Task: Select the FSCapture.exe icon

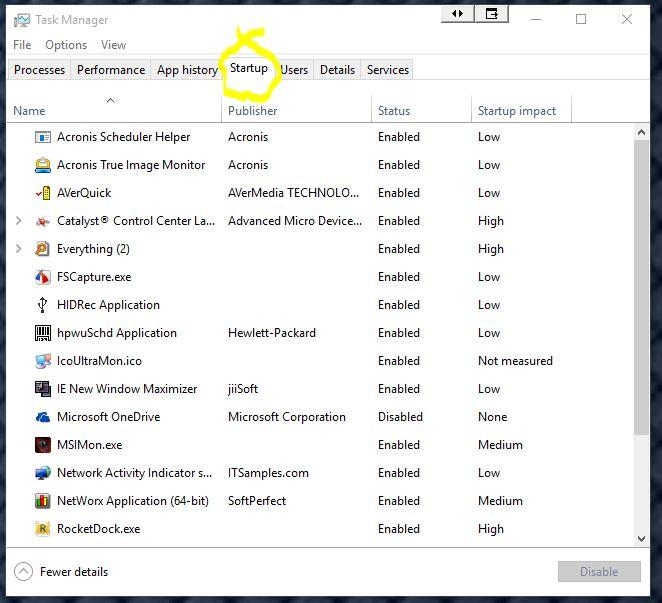Action: (x=43, y=277)
